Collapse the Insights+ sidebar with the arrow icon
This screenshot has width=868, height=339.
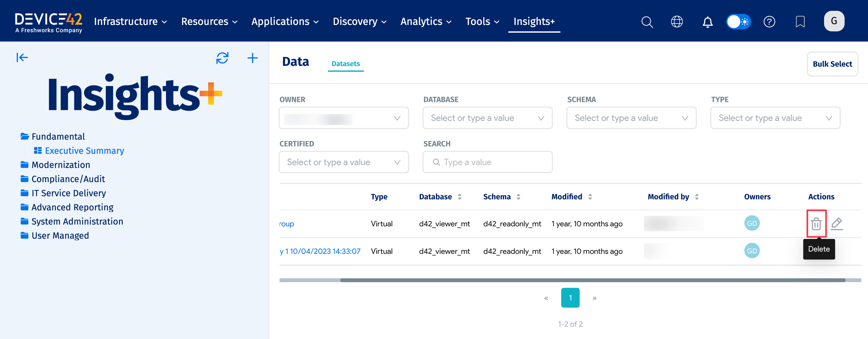pos(22,57)
